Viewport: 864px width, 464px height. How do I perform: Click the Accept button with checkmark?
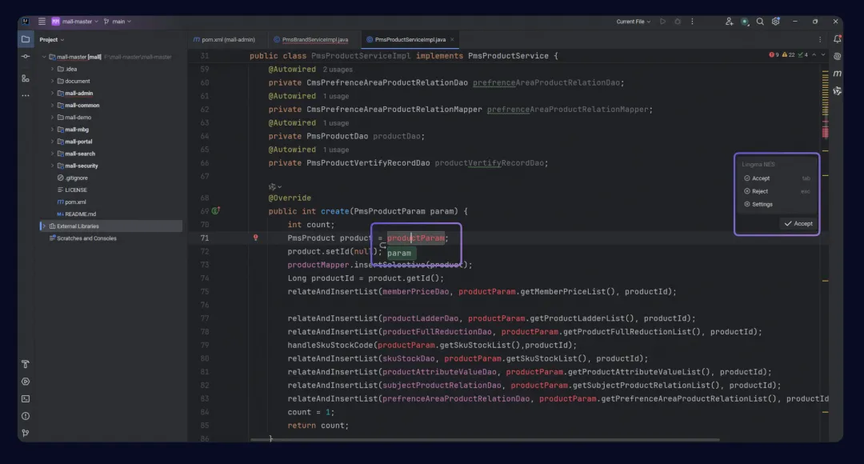pyautogui.click(x=798, y=223)
